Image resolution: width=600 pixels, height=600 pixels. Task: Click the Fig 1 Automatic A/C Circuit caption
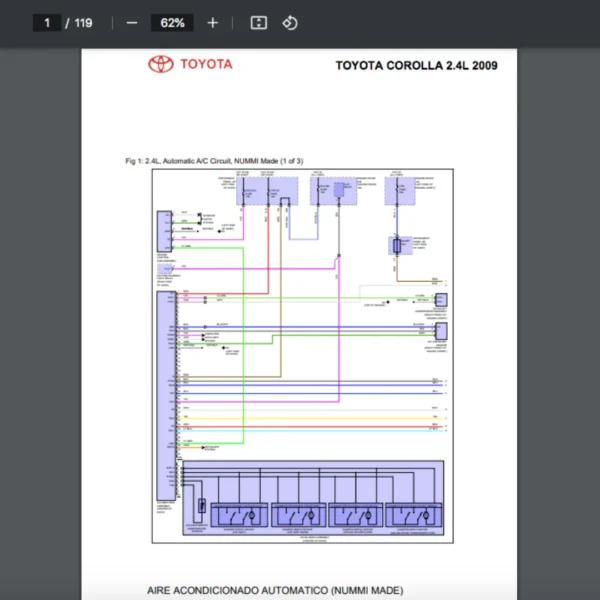tap(214, 160)
